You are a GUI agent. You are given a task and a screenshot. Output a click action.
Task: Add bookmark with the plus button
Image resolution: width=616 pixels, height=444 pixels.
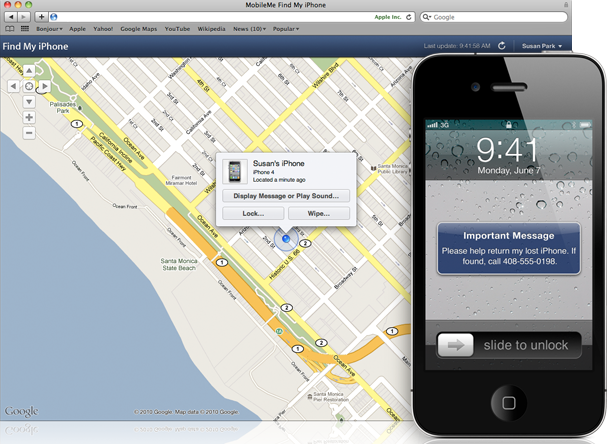pos(41,17)
